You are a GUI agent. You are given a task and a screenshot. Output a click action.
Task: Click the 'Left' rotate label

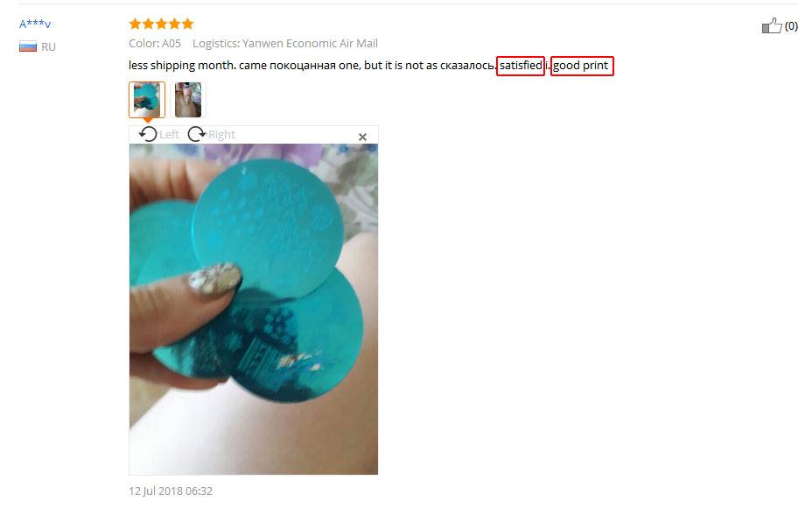[x=169, y=135]
